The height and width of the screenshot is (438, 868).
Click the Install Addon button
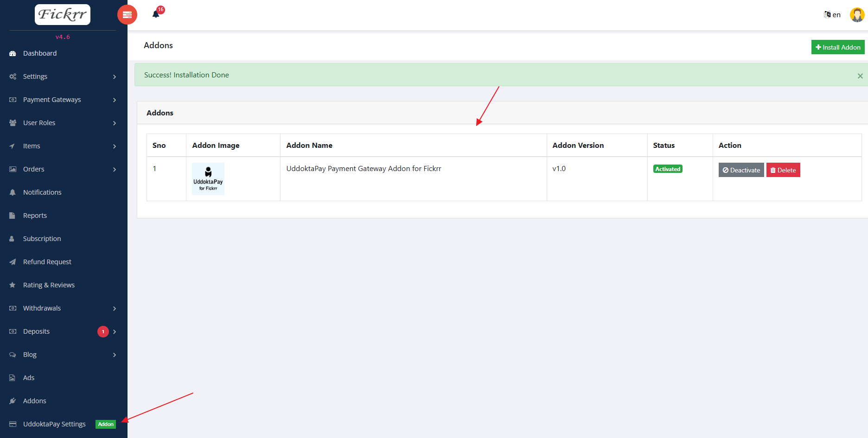(837, 47)
